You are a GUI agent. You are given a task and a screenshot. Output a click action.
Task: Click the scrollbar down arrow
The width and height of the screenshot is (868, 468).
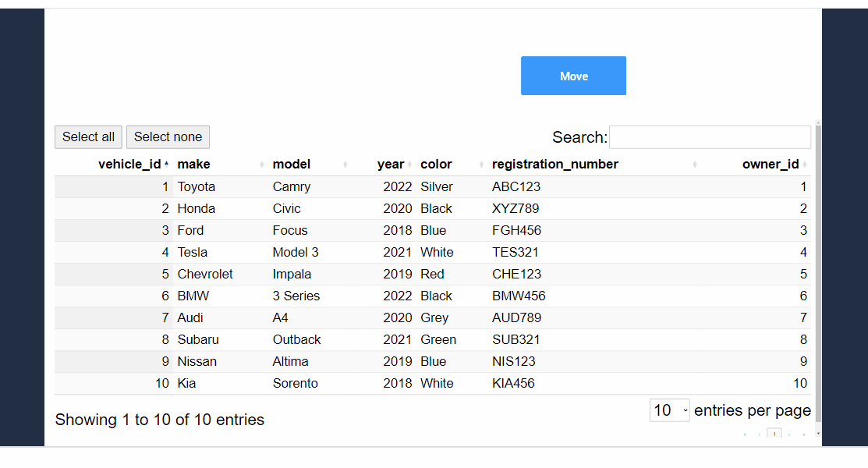click(x=817, y=433)
